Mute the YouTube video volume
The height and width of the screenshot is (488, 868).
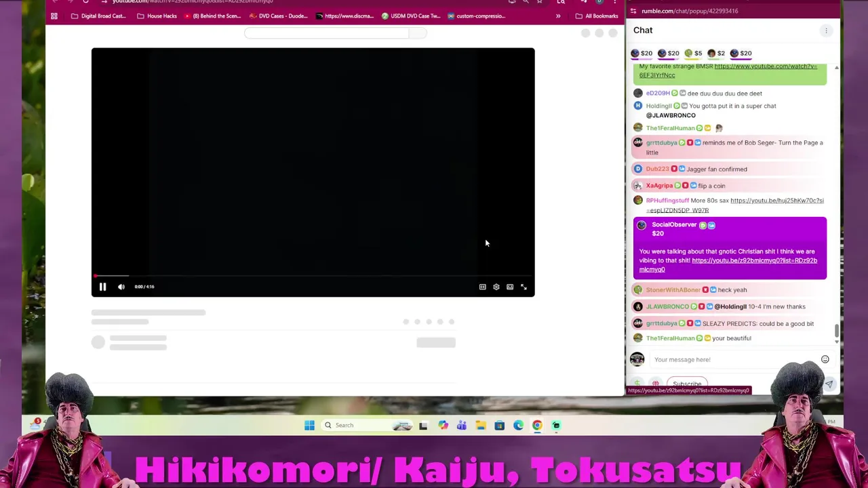click(x=121, y=287)
